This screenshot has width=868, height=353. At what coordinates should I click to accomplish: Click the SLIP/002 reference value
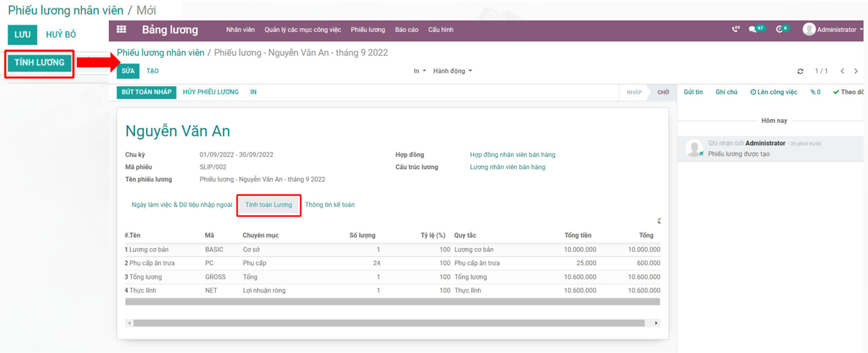[213, 167]
